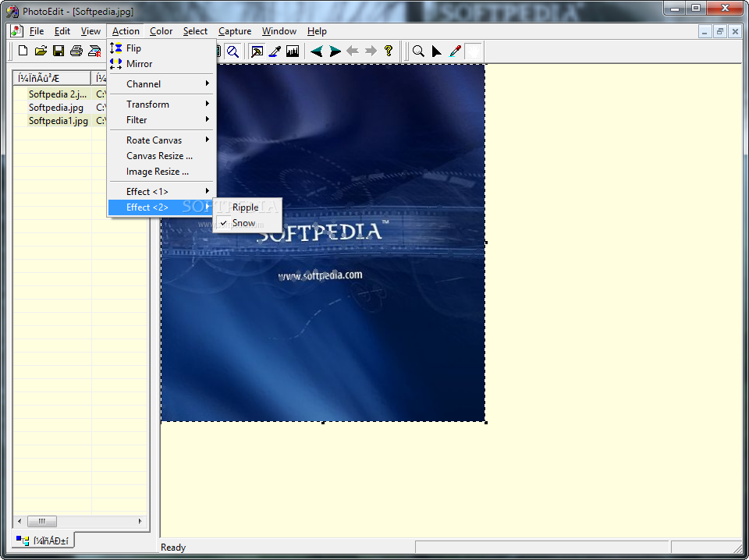This screenshot has height=560, width=749.
Task: Select the picture with hammer tool icon
Action: click(x=257, y=51)
